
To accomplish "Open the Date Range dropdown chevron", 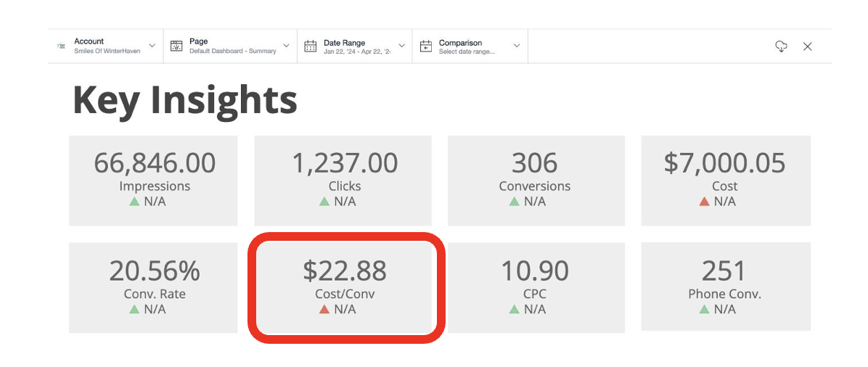I will coord(401,46).
